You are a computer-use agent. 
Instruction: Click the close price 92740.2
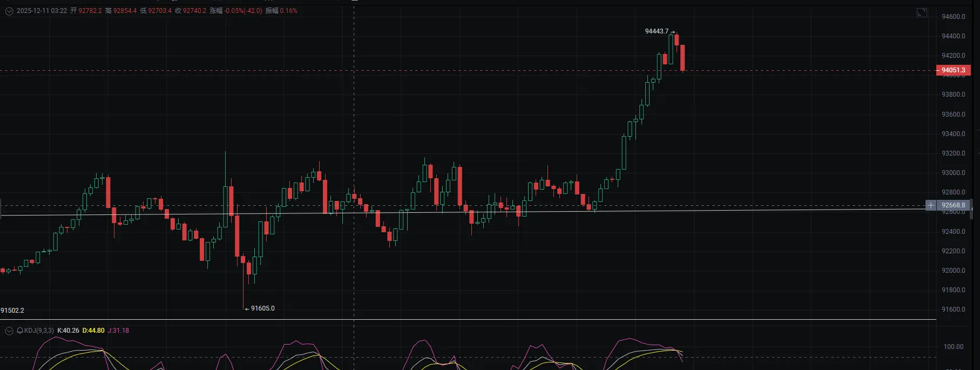(194, 11)
